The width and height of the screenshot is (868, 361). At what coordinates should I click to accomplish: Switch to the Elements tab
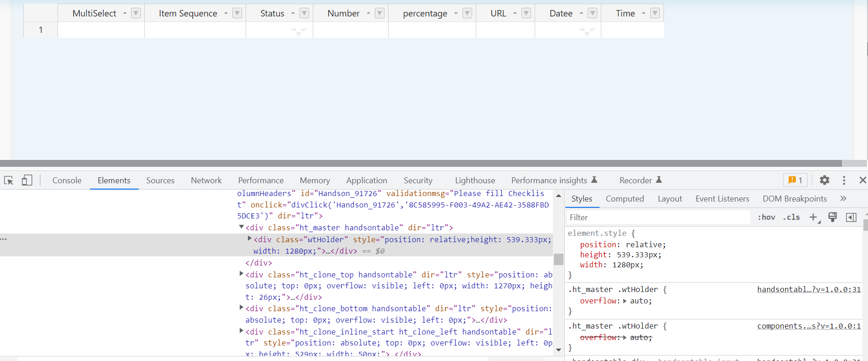point(114,180)
